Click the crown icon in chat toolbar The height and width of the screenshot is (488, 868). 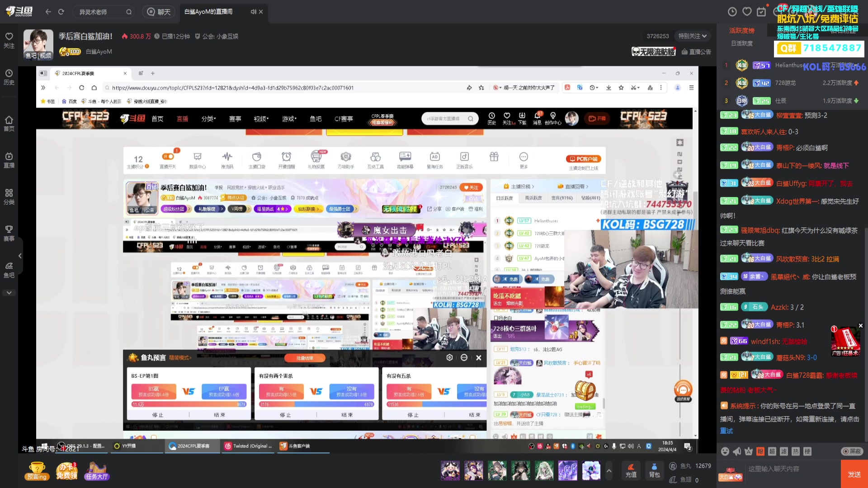[749, 451]
